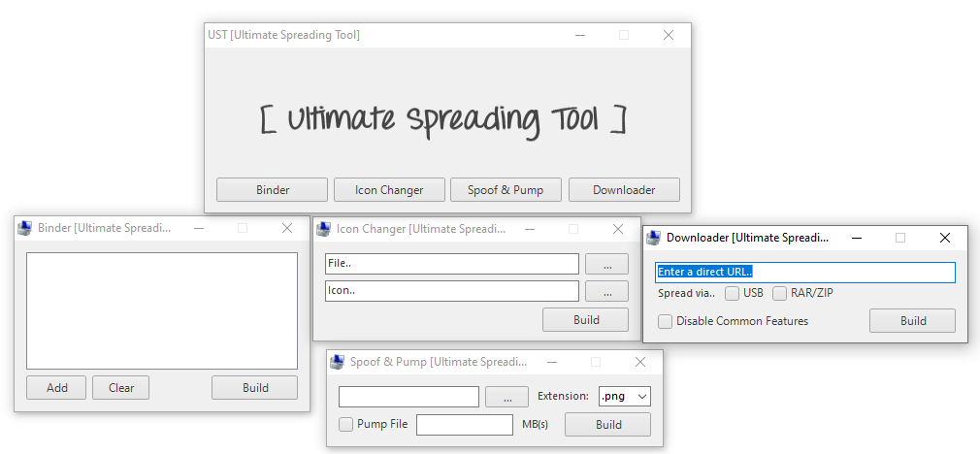
Task: Click the browse button beside Icon.. field
Action: pos(606,291)
